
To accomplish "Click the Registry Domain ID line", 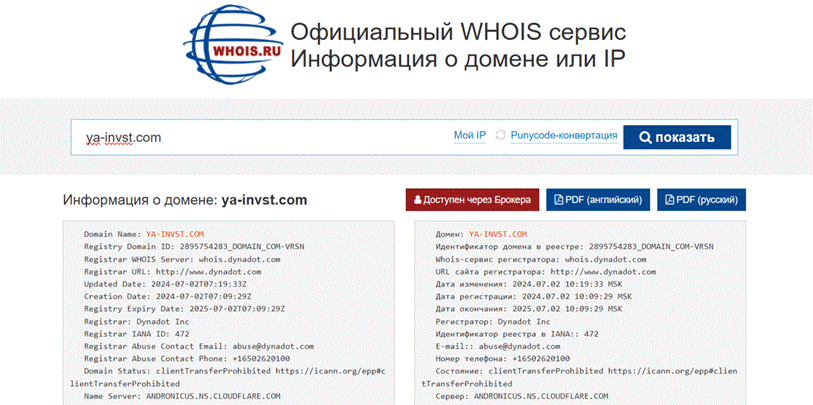I will (x=194, y=247).
